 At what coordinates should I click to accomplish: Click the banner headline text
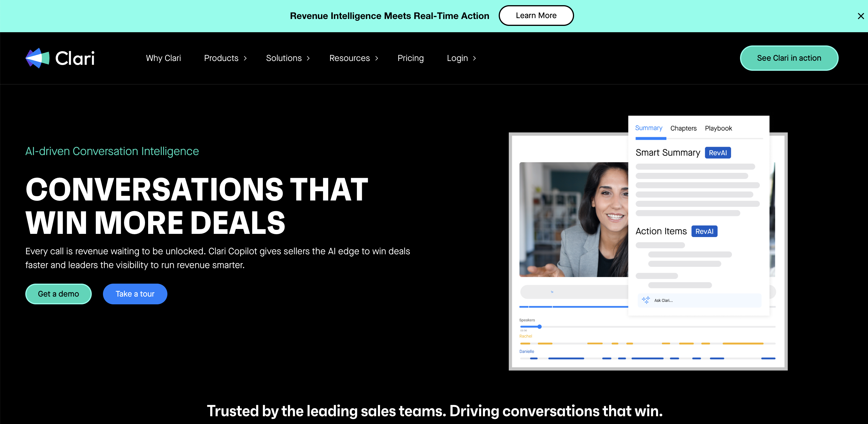coord(389,16)
